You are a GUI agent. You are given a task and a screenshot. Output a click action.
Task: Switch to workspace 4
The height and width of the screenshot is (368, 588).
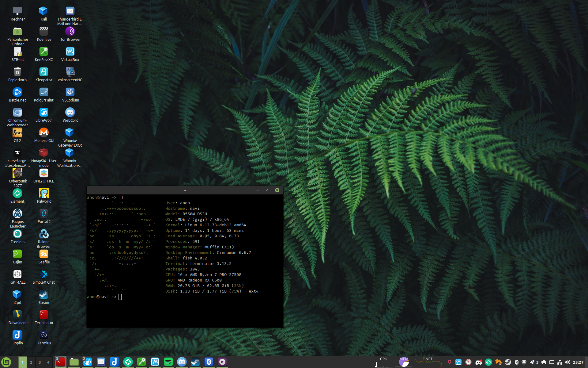pyautogui.click(x=48, y=362)
